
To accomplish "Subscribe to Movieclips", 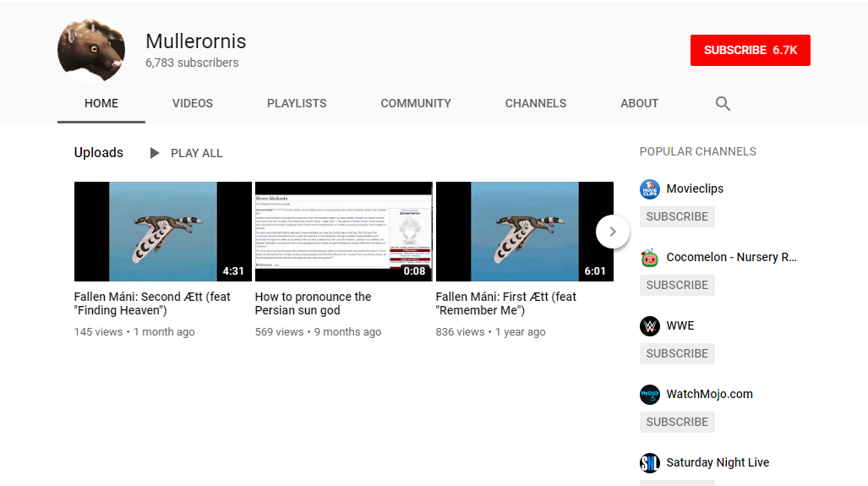I will pos(677,216).
